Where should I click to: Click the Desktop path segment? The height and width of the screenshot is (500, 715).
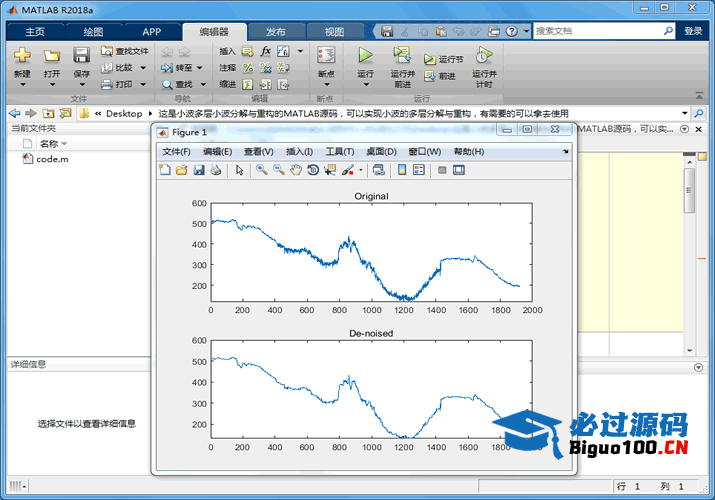[x=124, y=113]
